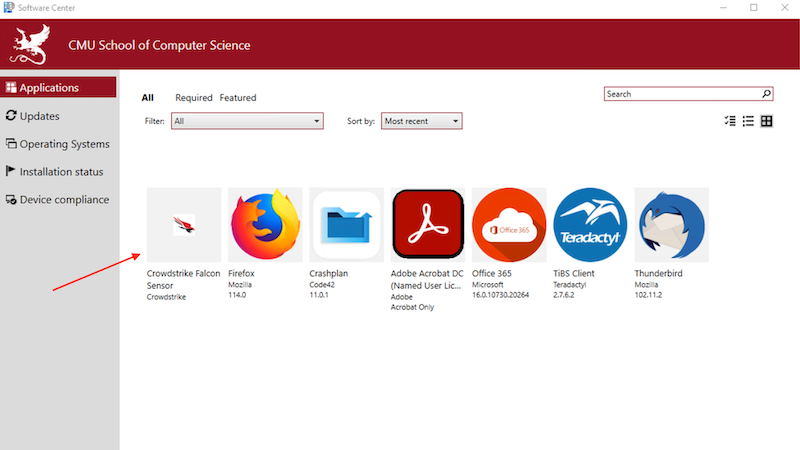Image resolution: width=800 pixels, height=450 pixels.
Task: Select the Crashplan folder icon
Action: pyautogui.click(x=346, y=224)
